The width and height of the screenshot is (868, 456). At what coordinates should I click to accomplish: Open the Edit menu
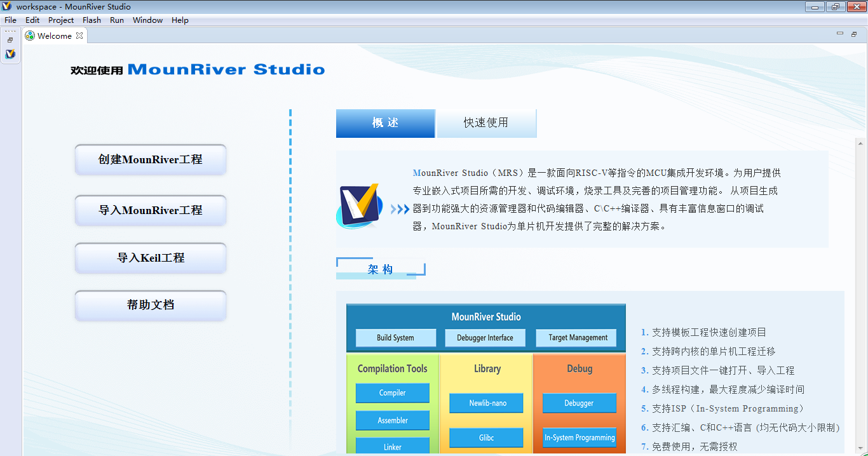(32, 20)
